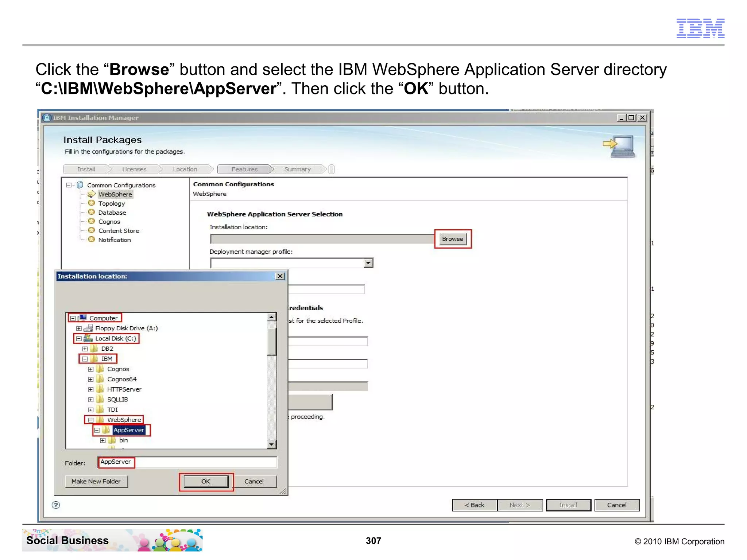Expand the Cognos64 folder node
The height and width of the screenshot is (560, 747).
click(x=91, y=380)
